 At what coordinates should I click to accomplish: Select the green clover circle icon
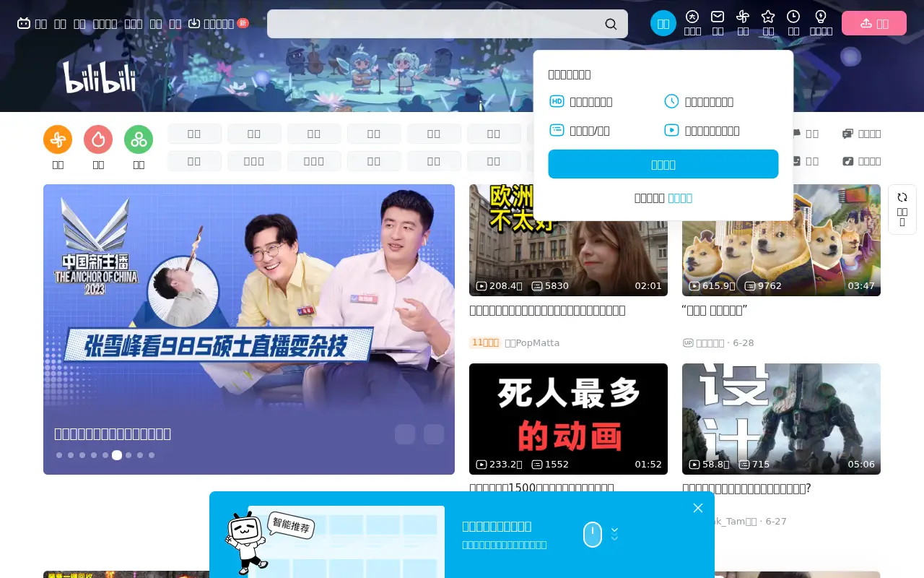139,139
